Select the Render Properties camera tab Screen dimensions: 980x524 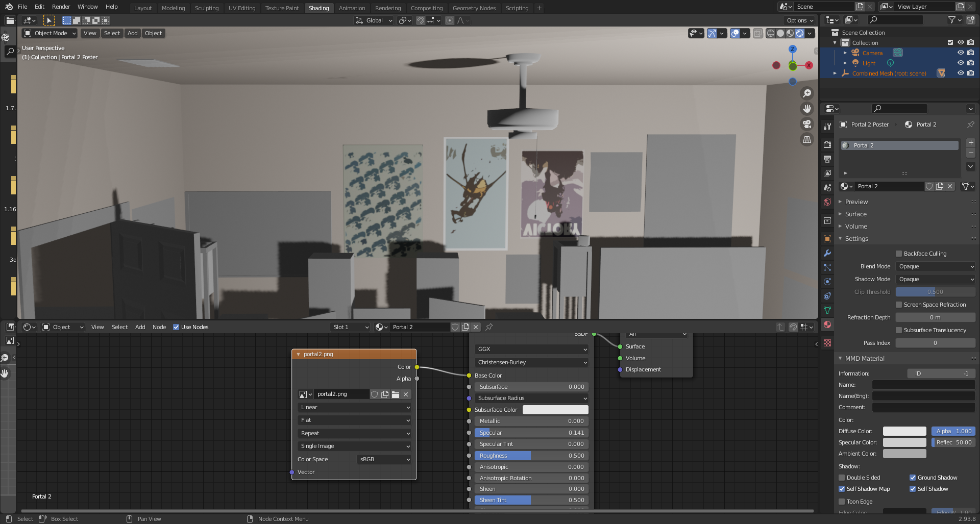click(x=827, y=144)
